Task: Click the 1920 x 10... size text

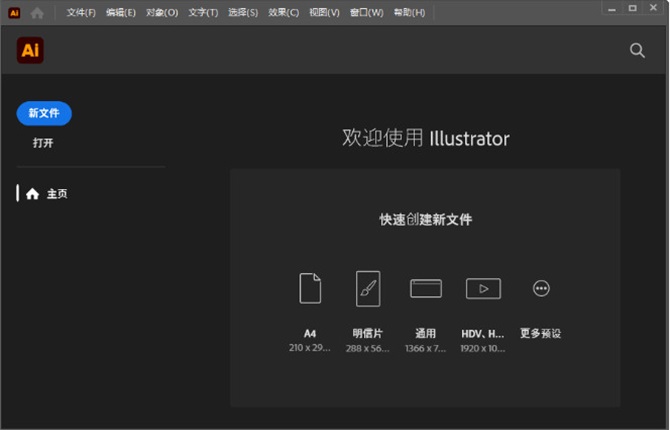Action: (x=483, y=348)
